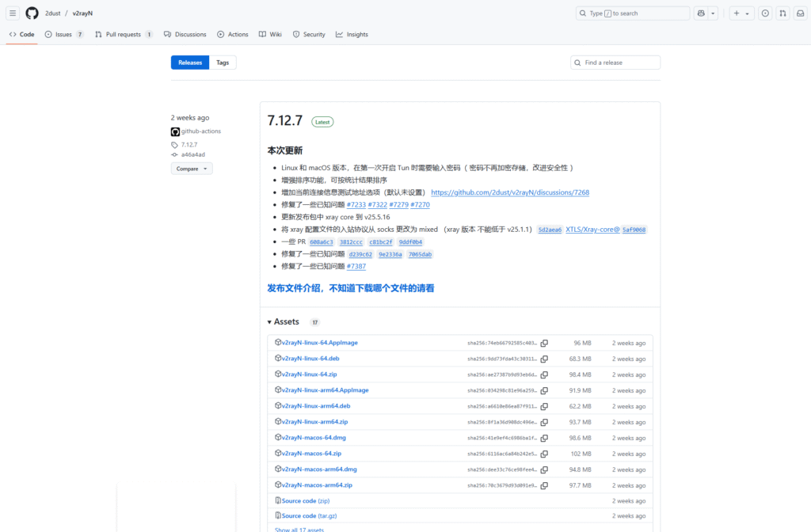Screen dimensions: 811x532
Task: Copy SHA256 for v2rayN-linux-arm64.zip
Action: (x=544, y=422)
